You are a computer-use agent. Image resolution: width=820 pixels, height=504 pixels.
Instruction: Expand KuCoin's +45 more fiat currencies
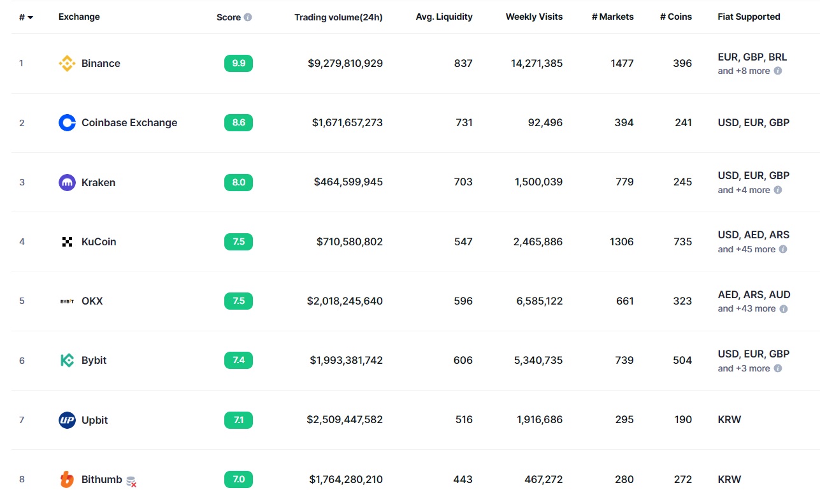pos(783,250)
